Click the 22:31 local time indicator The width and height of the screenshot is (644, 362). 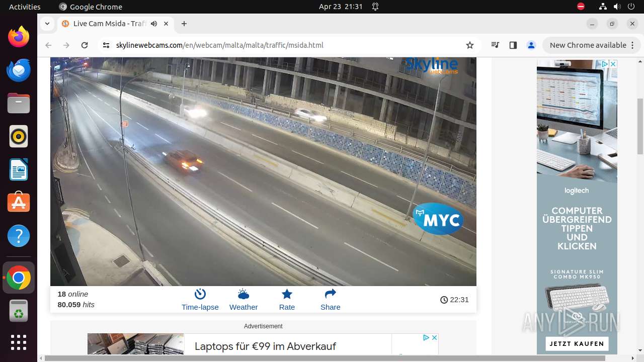(x=454, y=300)
